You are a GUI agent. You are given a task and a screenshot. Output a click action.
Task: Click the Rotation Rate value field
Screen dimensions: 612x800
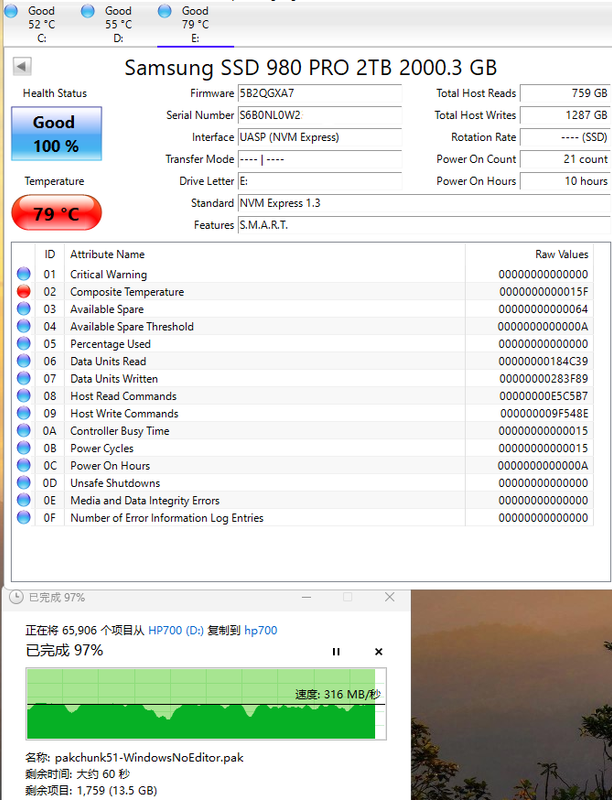coord(565,137)
